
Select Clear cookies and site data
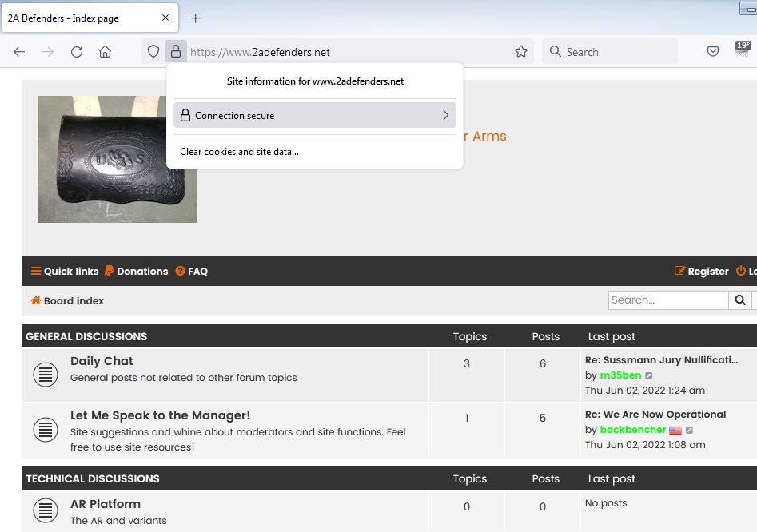(x=239, y=152)
